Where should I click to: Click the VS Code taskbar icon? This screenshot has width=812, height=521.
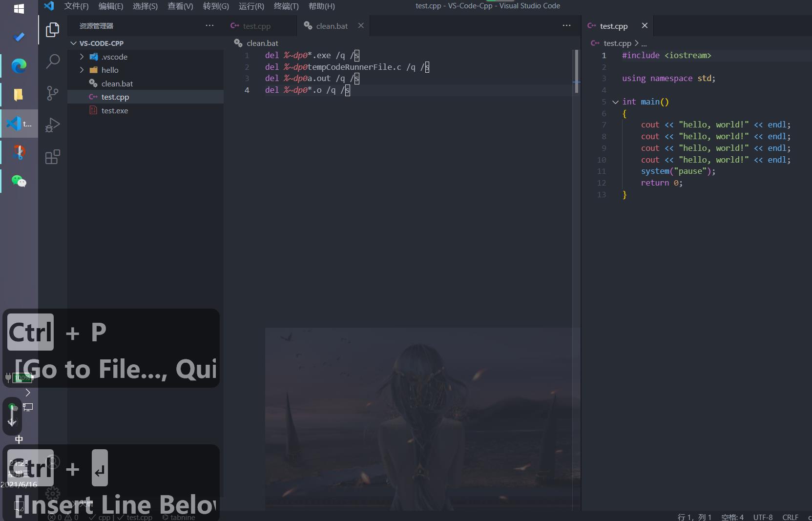tap(19, 124)
